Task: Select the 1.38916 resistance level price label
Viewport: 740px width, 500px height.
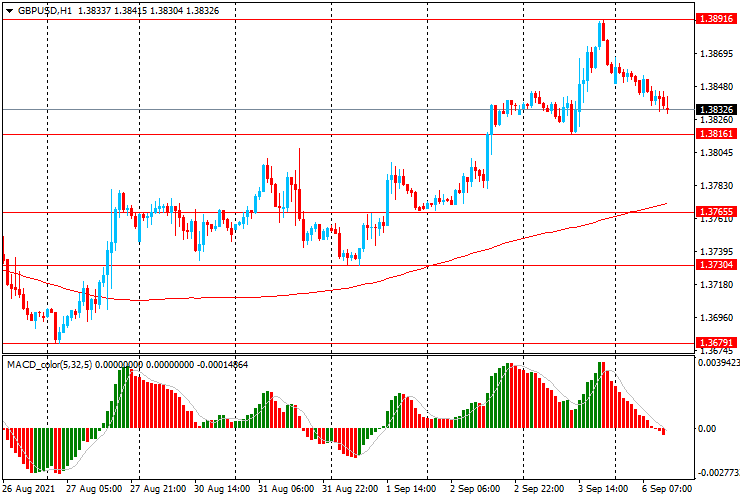Action: point(716,19)
